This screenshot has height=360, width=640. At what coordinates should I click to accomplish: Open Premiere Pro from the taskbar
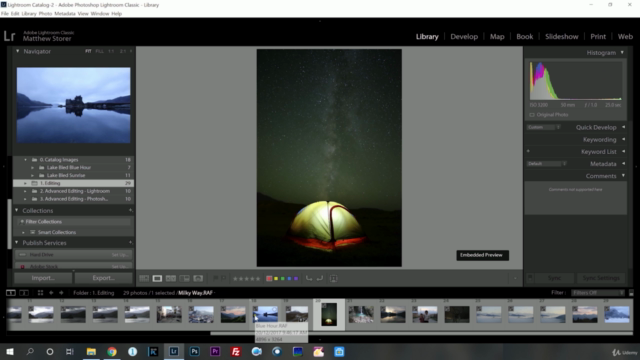[215, 351]
